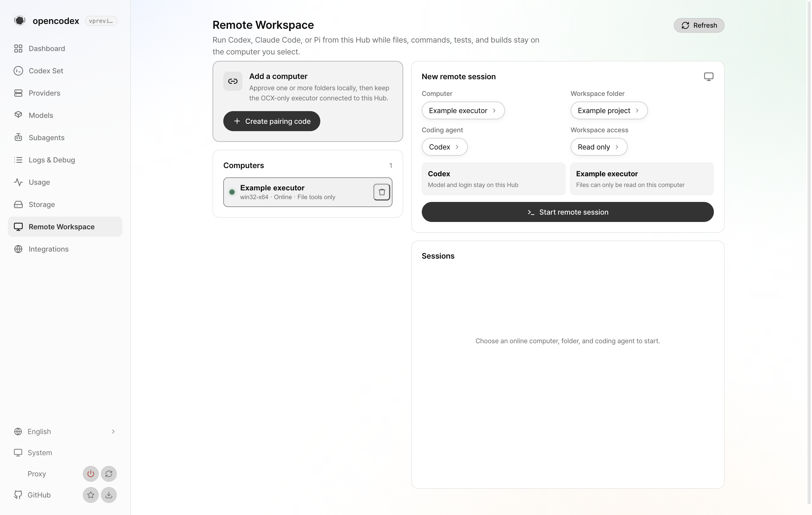
Task: Click the language globe icon
Action: click(18, 431)
